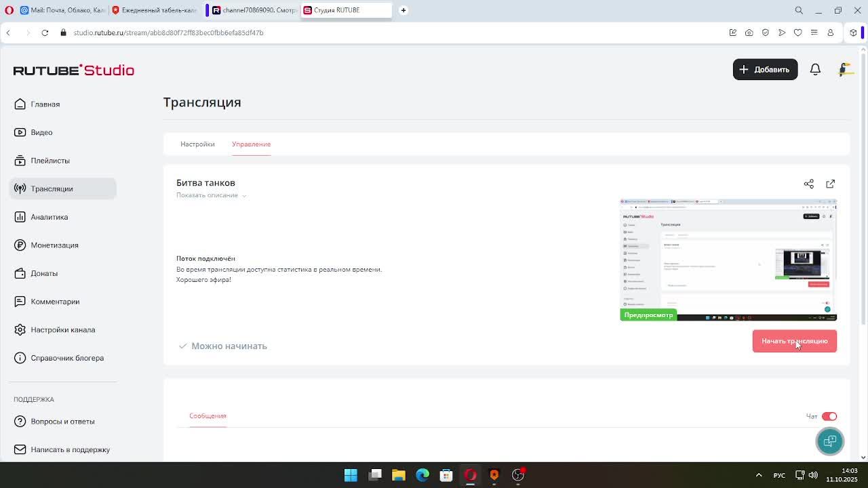This screenshot has width=868, height=488.
Task: Open stream in new window icon
Action: (831, 184)
